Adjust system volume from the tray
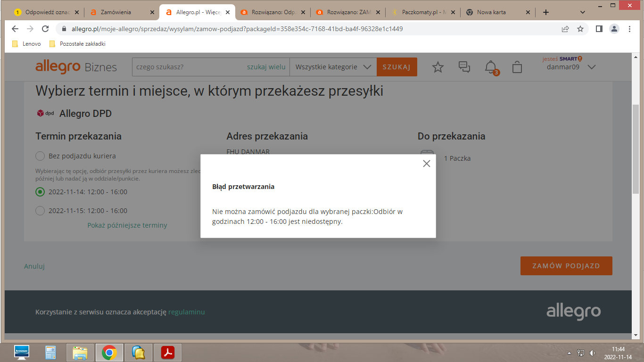The height and width of the screenshot is (362, 644). click(592, 352)
